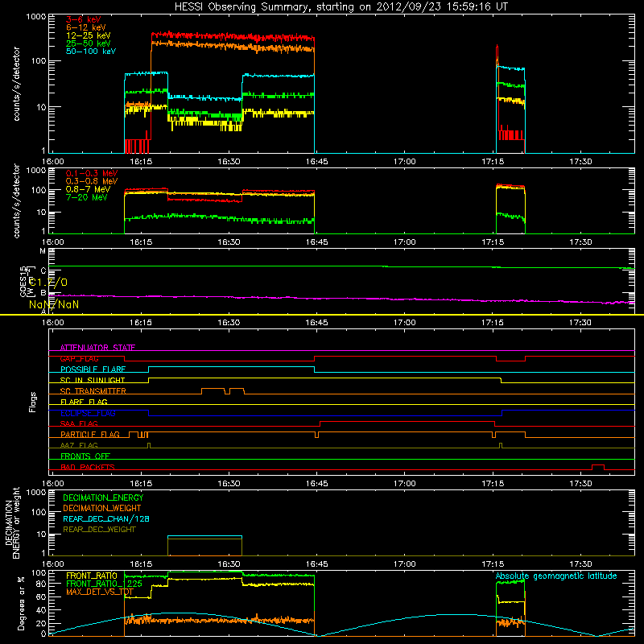Select the ATTENUATOR_STATE flag label
Image resolution: width=644 pixels, height=644 pixels.
pyautogui.click(x=97, y=348)
